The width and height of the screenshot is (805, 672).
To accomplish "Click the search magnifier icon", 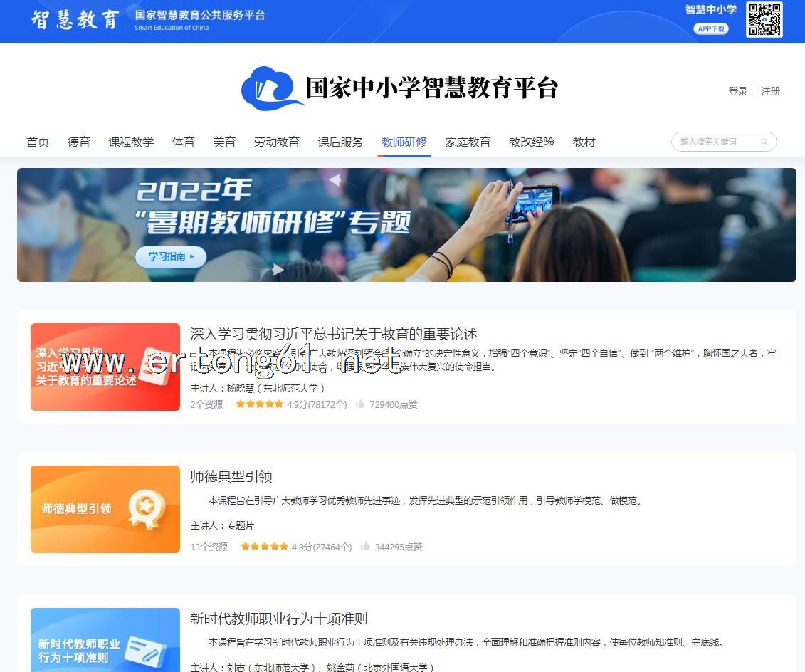I will (x=764, y=142).
